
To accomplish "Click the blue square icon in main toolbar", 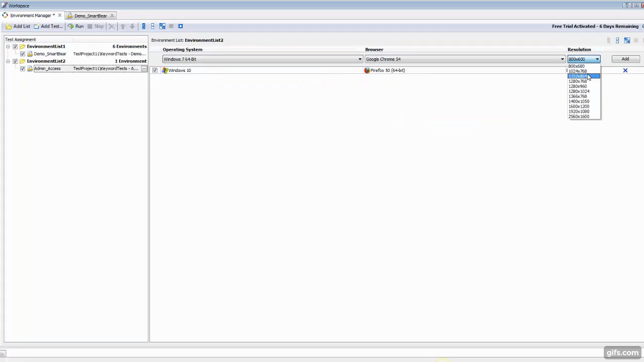I will point(181,26).
